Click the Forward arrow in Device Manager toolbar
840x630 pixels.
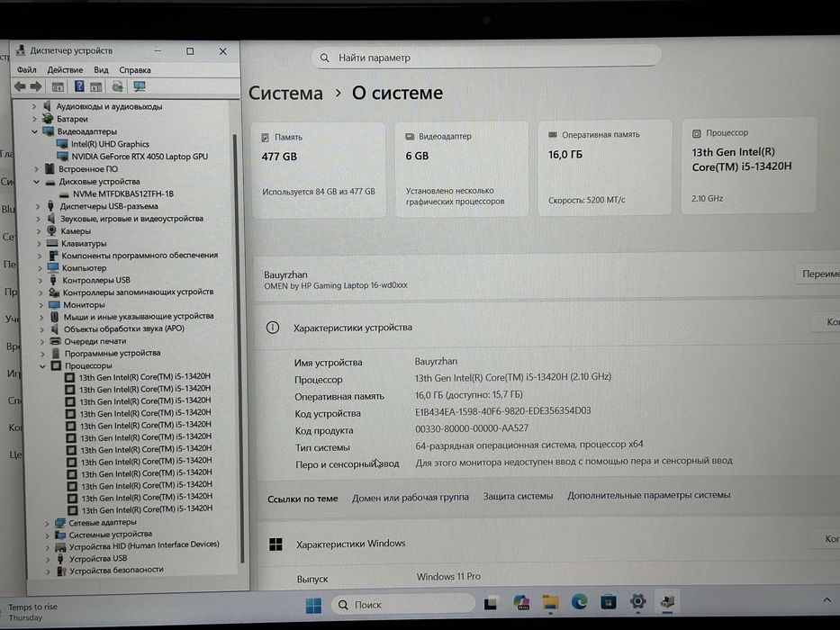tap(36, 86)
